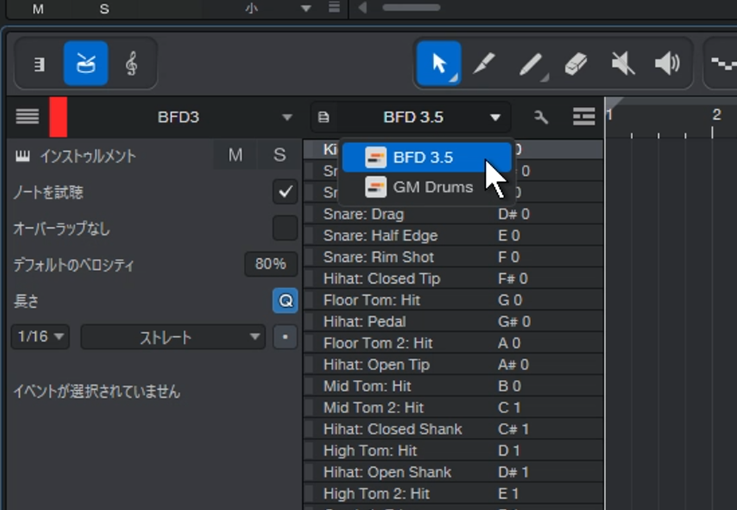This screenshot has width=737, height=510.
Task: Select the Arrow pointer tool
Action: coord(439,63)
